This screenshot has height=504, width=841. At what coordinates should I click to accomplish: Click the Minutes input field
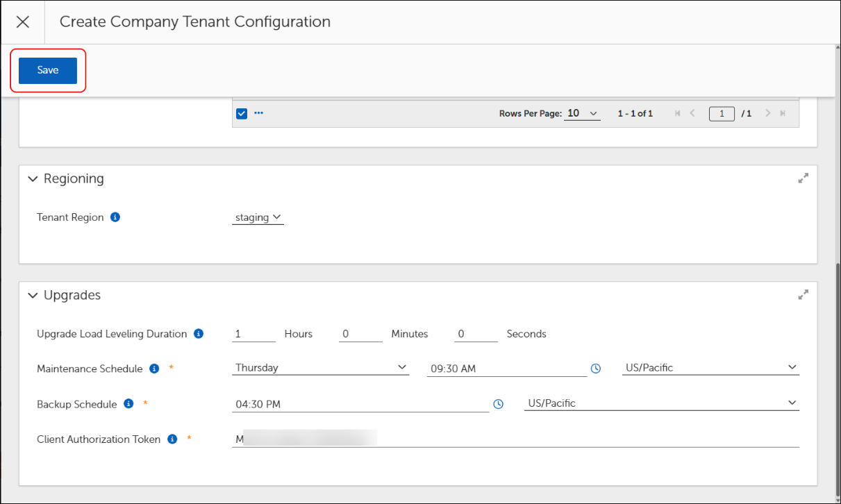[x=360, y=334]
